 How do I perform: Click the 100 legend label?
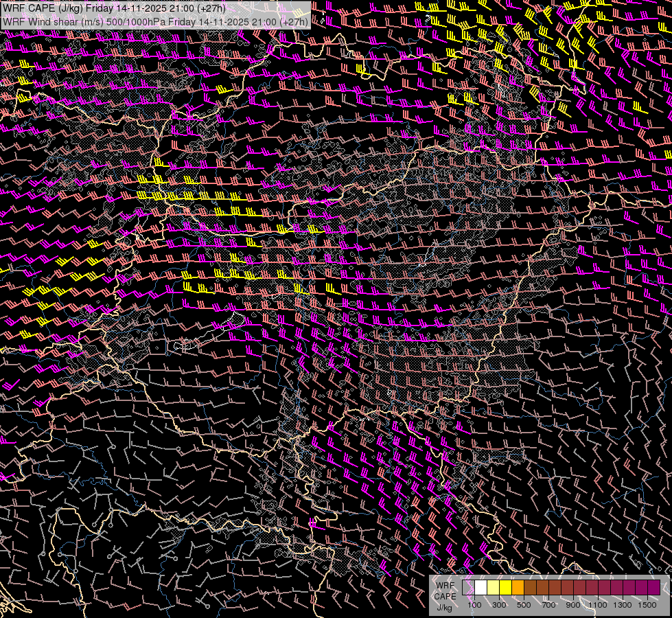pyautogui.click(x=474, y=605)
